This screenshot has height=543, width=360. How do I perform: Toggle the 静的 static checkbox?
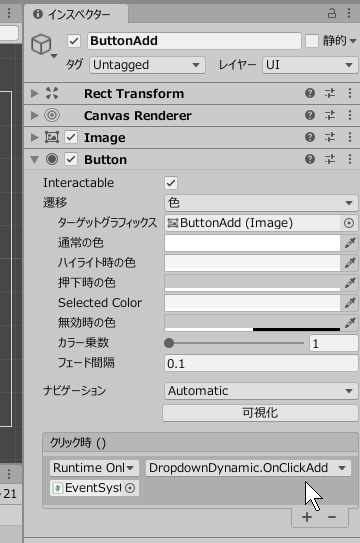pyautogui.click(x=312, y=41)
